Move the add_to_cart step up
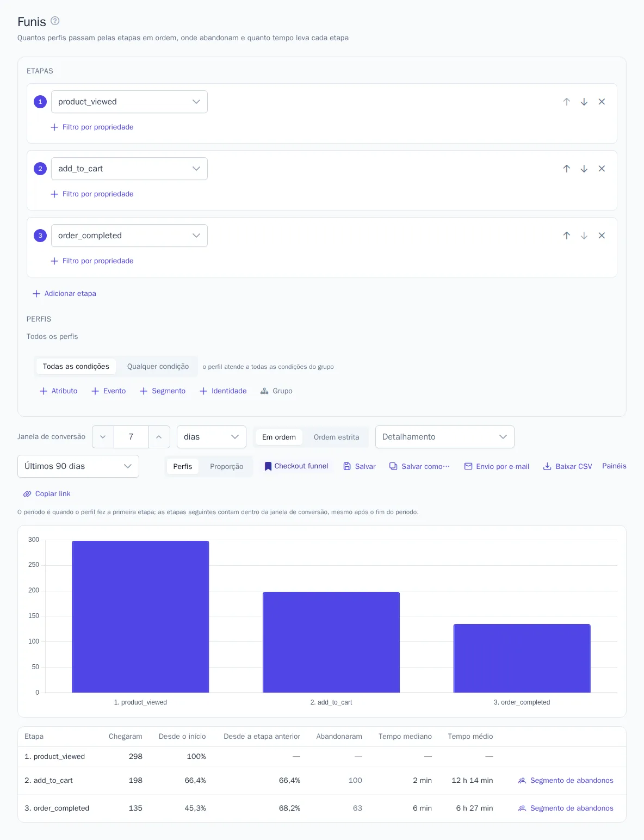 tap(567, 169)
